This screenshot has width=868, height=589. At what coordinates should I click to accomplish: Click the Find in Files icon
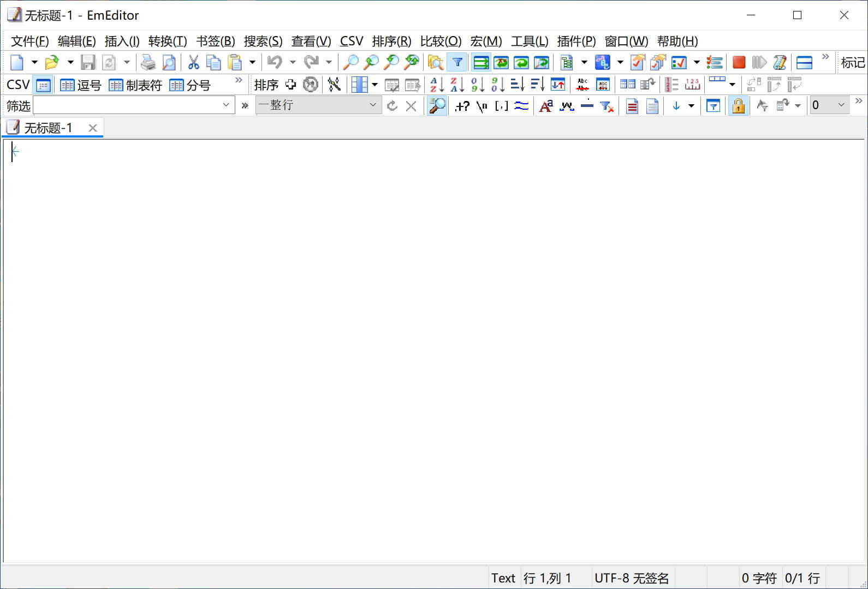[x=435, y=63]
